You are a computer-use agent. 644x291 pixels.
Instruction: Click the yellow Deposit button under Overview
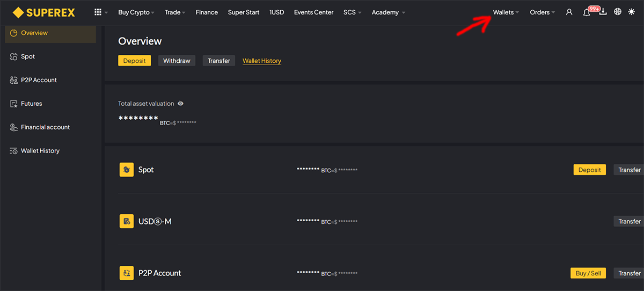134,61
